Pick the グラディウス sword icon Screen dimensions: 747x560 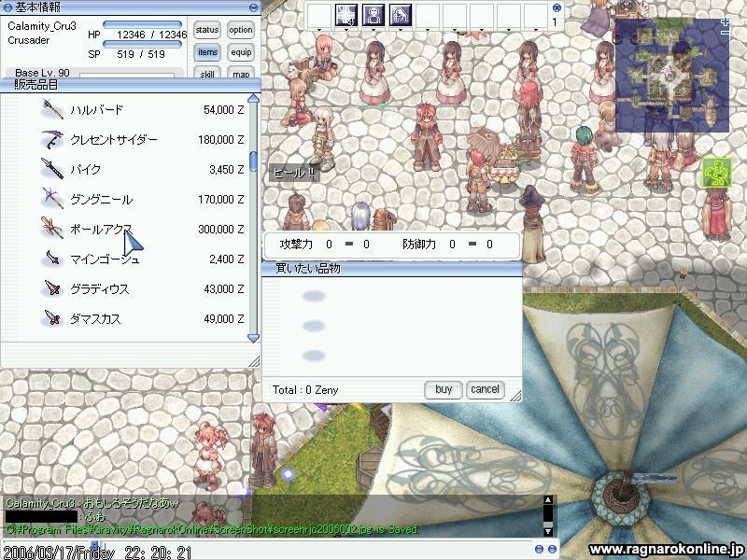tap(52, 288)
